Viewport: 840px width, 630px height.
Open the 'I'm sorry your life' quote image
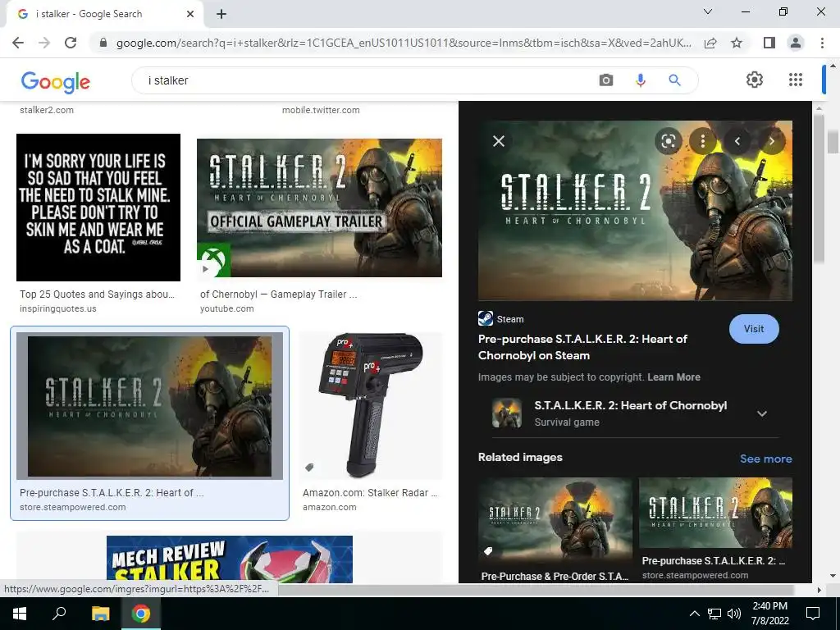tap(98, 208)
